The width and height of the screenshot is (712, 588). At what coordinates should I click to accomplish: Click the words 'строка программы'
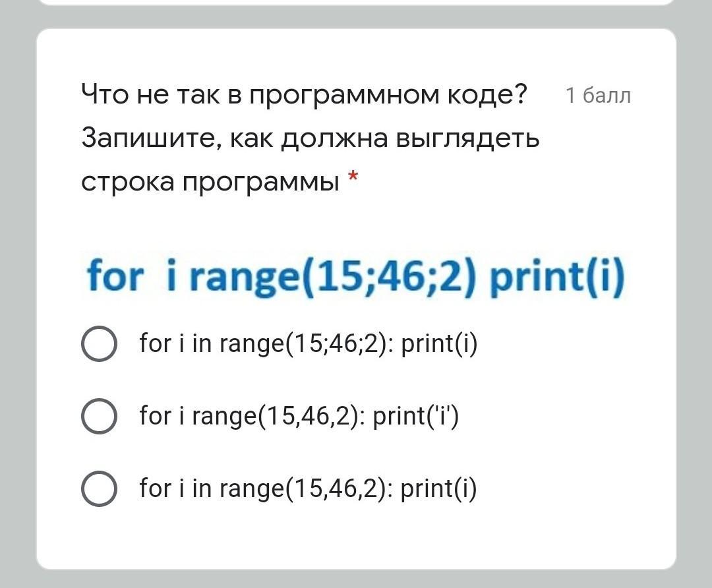[x=211, y=183]
